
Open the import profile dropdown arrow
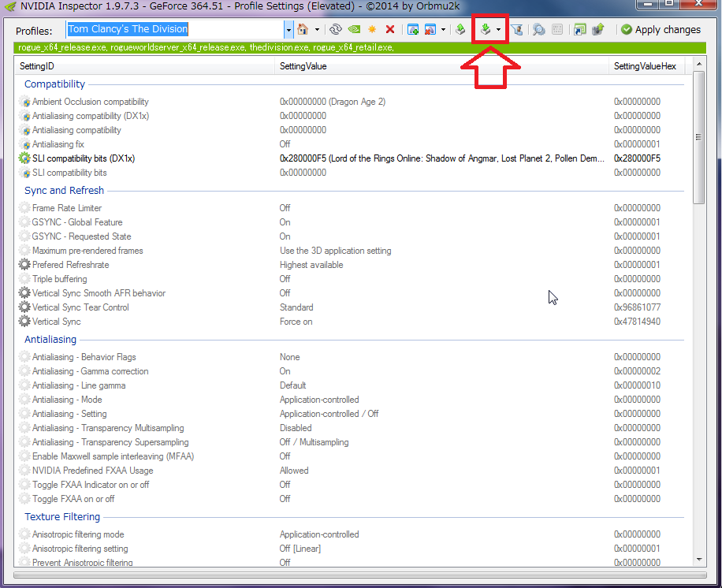click(498, 30)
